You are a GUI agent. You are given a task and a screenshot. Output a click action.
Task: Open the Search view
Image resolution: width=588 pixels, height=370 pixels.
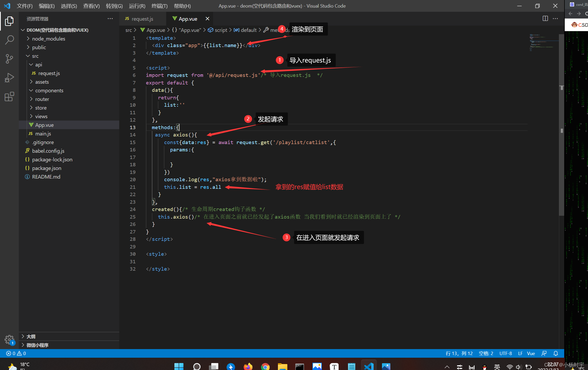tap(9, 40)
